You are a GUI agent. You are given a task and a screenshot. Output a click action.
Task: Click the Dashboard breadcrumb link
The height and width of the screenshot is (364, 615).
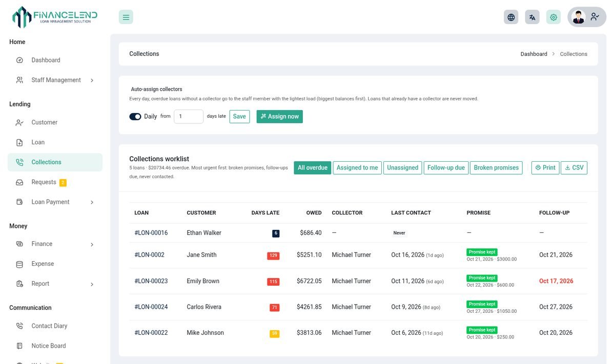click(534, 54)
